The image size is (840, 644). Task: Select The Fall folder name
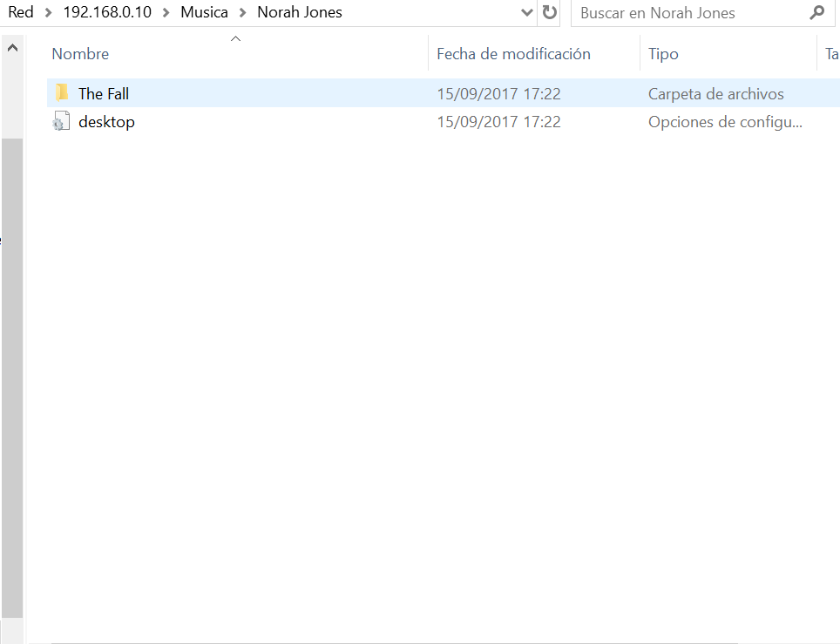[104, 94]
